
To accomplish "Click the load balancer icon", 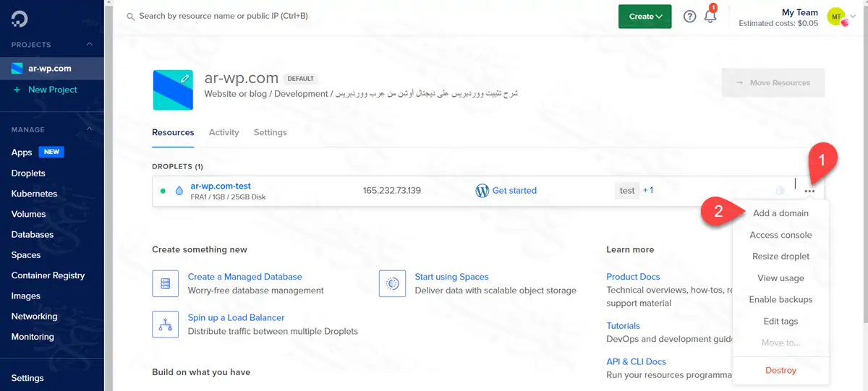I will pyautogui.click(x=165, y=325).
